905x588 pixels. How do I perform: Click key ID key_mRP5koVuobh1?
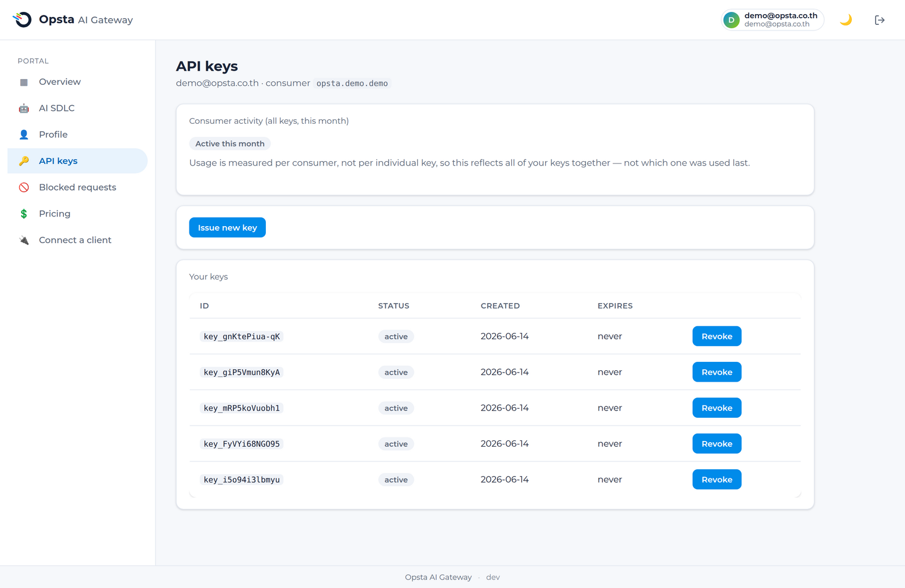[x=242, y=408]
